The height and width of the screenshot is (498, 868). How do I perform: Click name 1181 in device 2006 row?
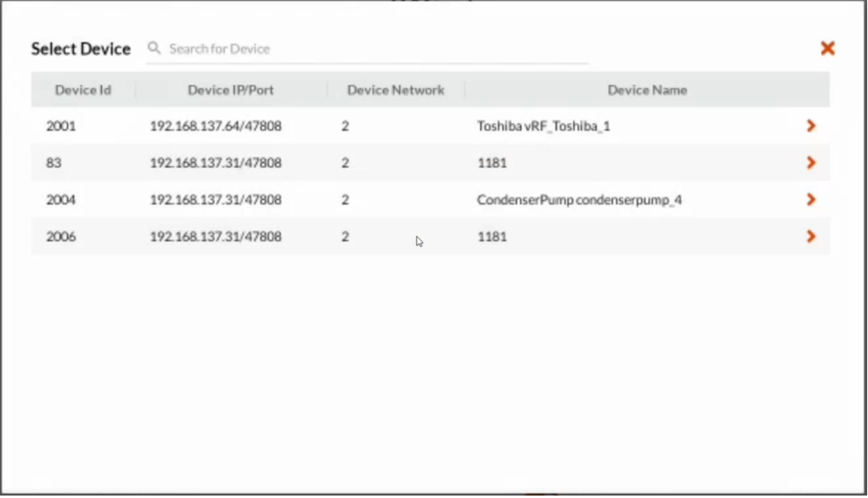(492, 236)
